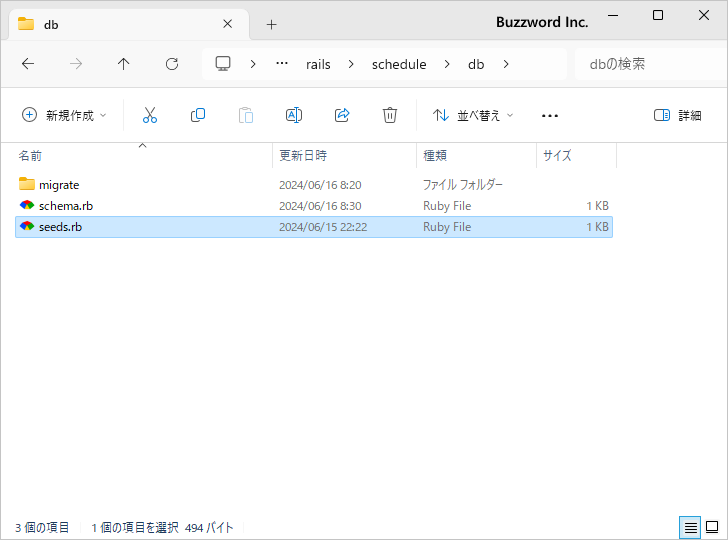Image resolution: width=728 pixels, height=540 pixels.
Task: Click the schema.rb Ruby file icon
Action: click(27, 205)
